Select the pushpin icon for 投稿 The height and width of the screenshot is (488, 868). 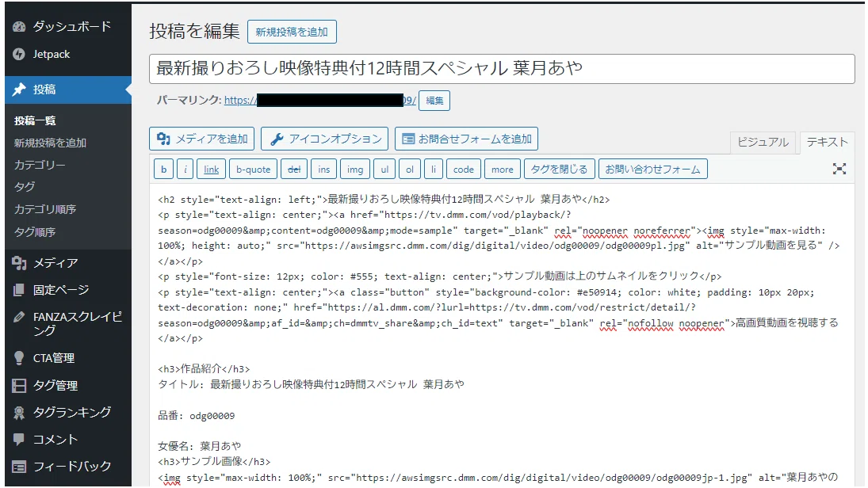pos(19,89)
